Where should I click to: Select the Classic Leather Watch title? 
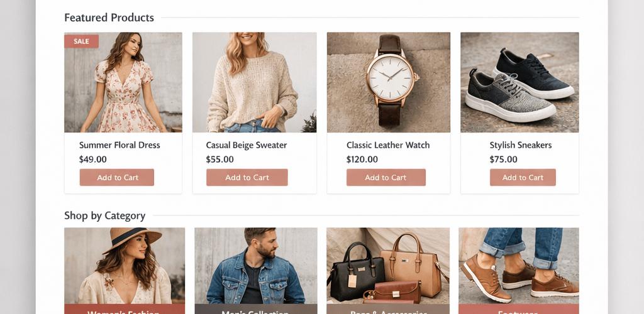[x=387, y=145]
